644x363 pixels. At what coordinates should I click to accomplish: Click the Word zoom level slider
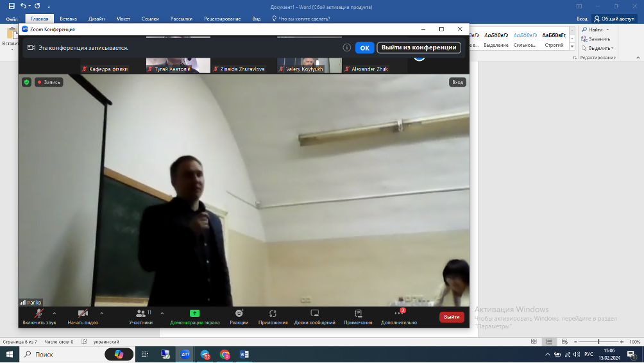598,342
